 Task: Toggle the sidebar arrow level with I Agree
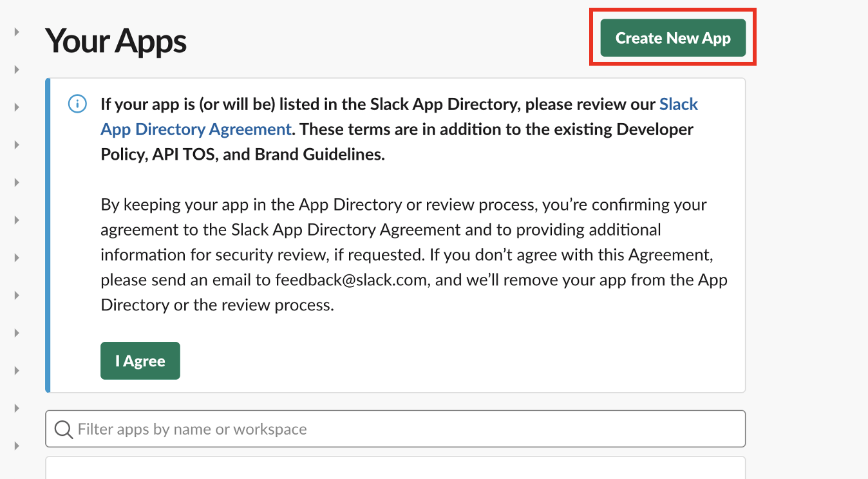(17, 370)
